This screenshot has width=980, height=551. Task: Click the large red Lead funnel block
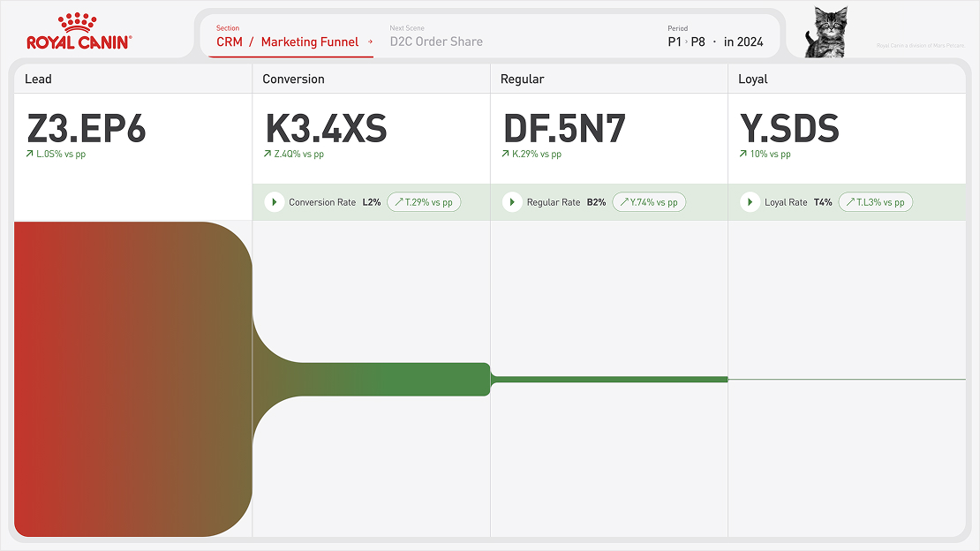133,379
